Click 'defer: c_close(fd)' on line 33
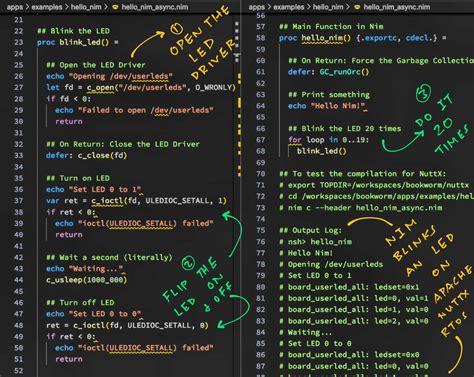Screen dimensions: 474x377 [87, 156]
